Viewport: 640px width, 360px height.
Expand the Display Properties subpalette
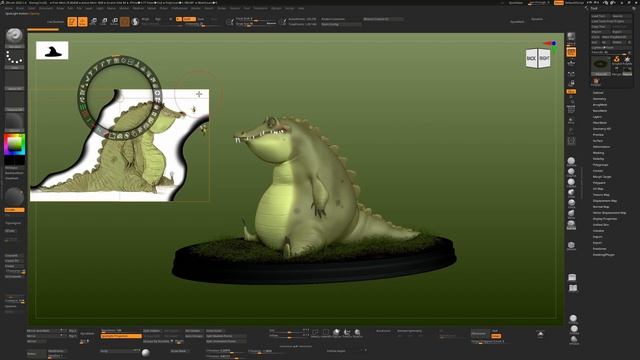point(605,219)
